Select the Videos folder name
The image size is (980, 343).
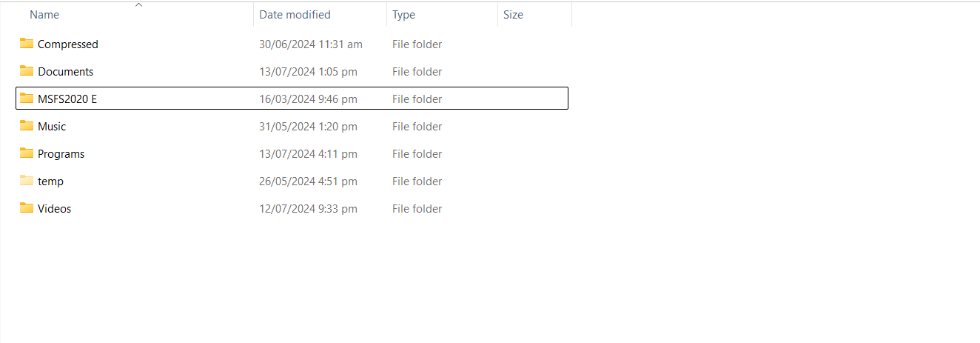pyautogui.click(x=55, y=209)
